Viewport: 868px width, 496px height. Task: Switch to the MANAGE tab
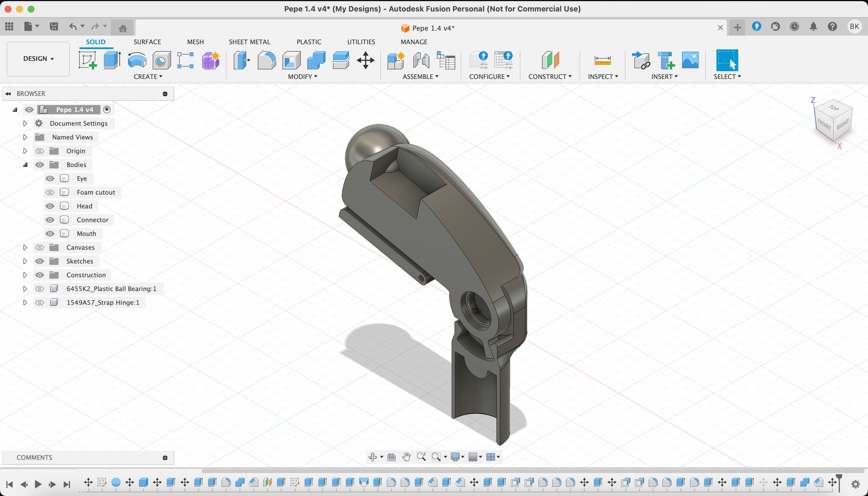tap(414, 42)
